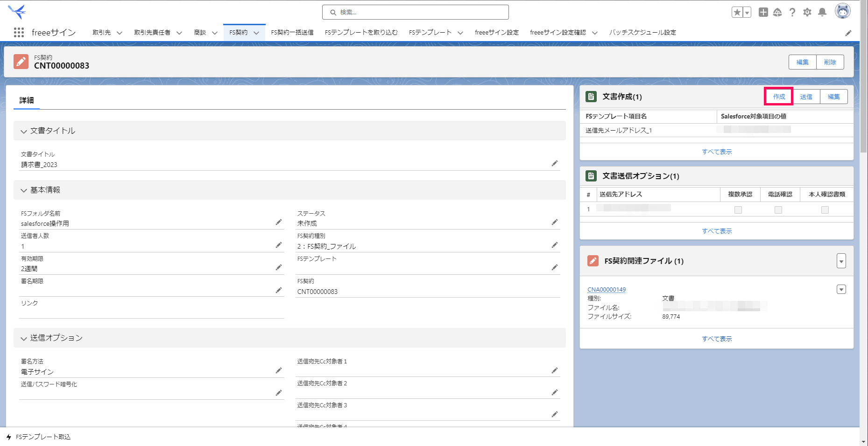This screenshot has width=868, height=446.
Task: Click the 送信 button in 文書作成
Action: (x=806, y=97)
